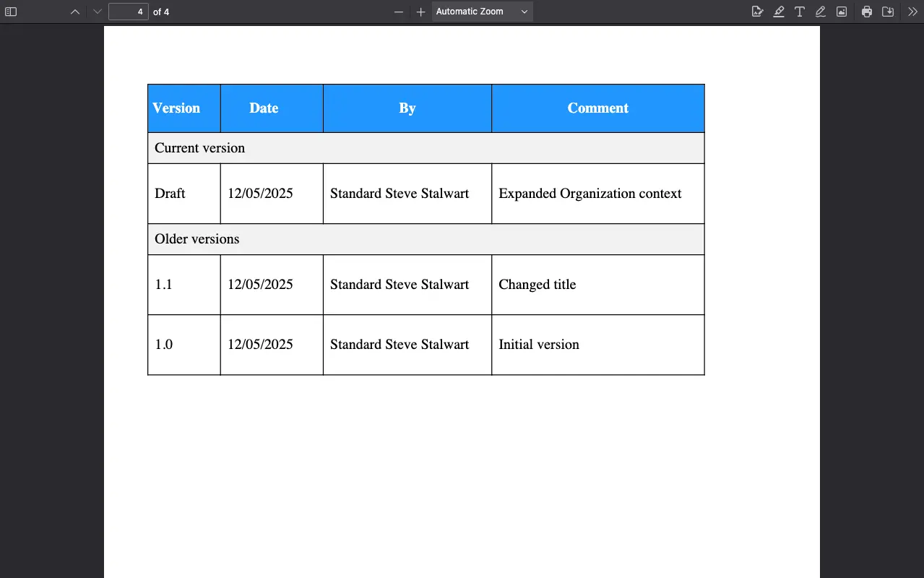Click 'Expanded Organization context' comment
Image resolution: width=924 pixels, height=578 pixels.
(590, 194)
